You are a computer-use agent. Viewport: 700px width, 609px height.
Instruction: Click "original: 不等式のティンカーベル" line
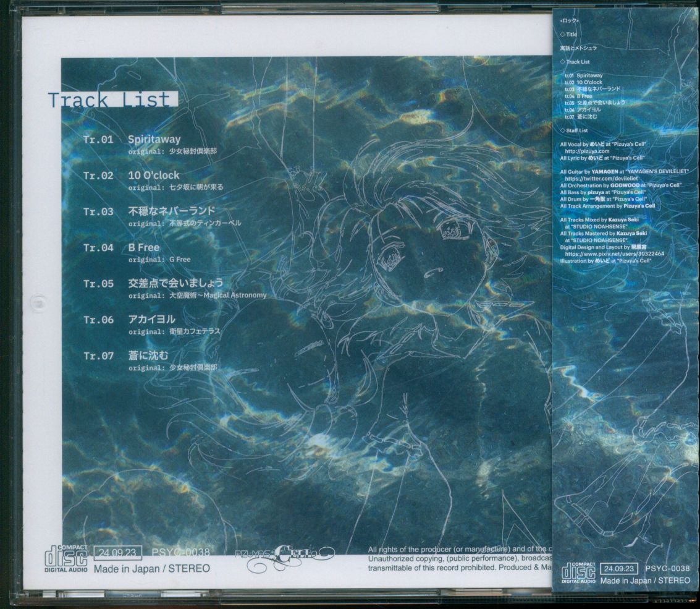[x=184, y=223]
